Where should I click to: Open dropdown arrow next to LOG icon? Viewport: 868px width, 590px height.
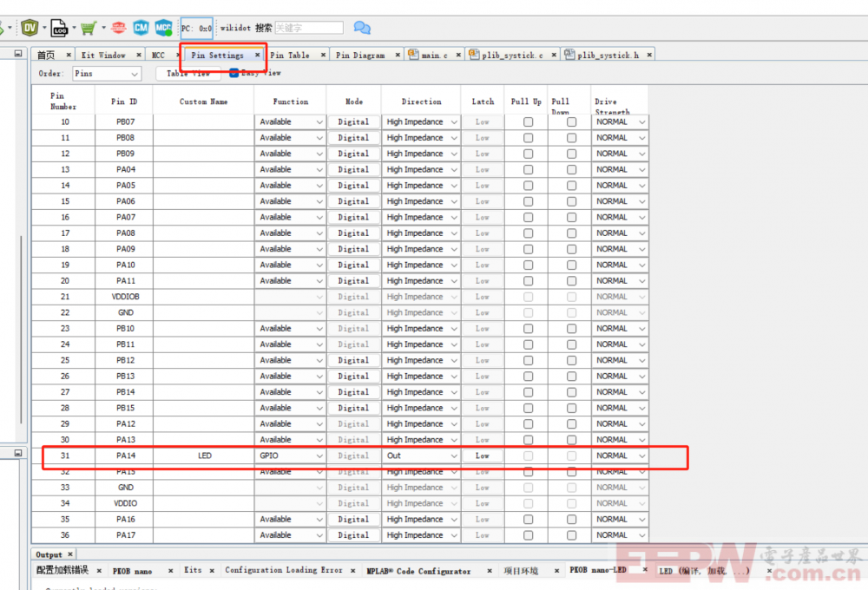click(74, 28)
